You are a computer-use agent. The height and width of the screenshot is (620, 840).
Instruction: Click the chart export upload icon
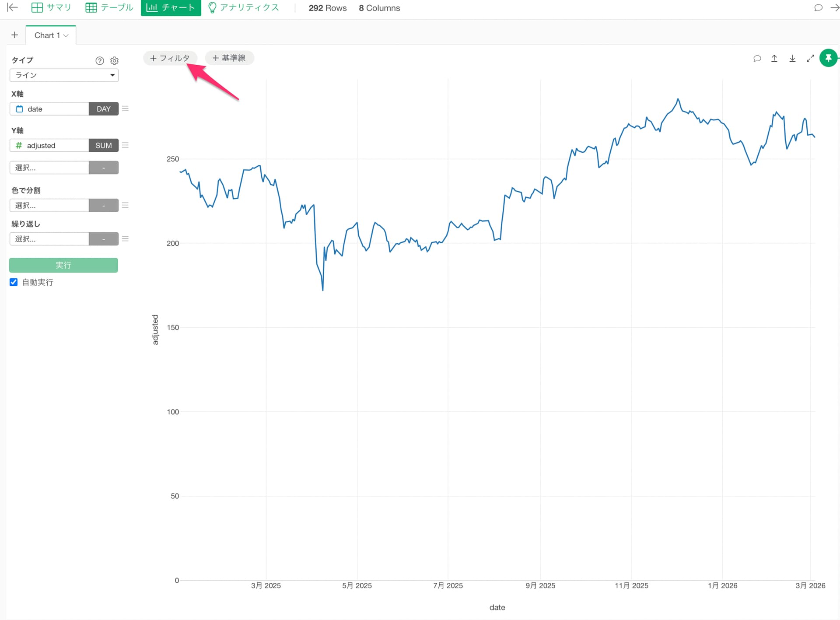click(774, 58)
